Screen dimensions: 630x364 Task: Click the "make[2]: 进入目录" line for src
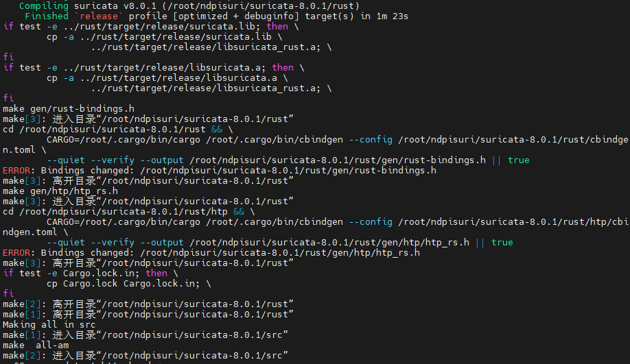[x=144, y=355]
